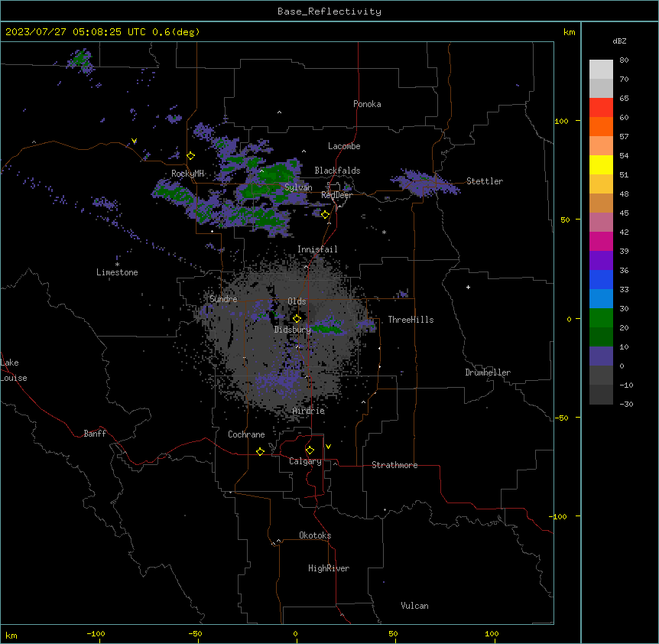Image resolution: width=659 pixels, height=644 pixels.
Task: Click the Banff city label
Action: point(95,434)
